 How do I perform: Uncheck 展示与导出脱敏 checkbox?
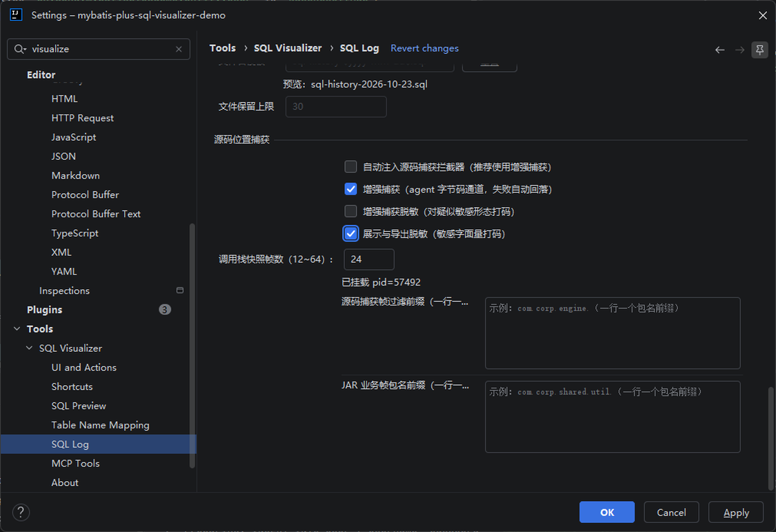(350, 234)
